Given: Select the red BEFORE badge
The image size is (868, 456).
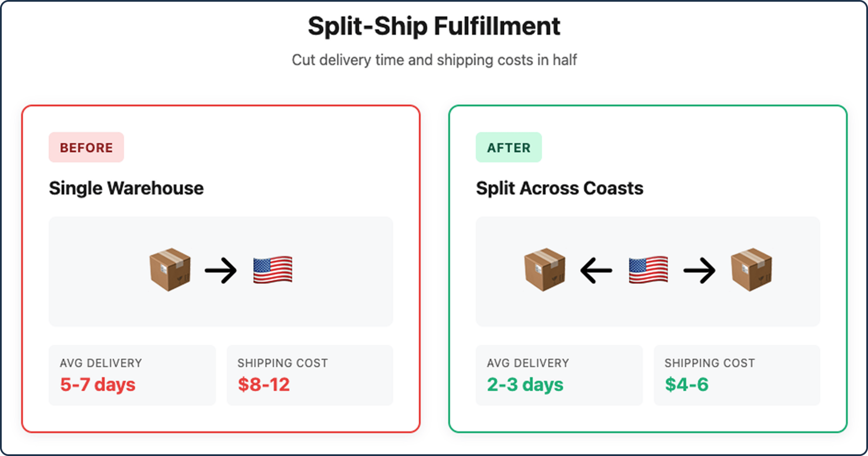Looking at the screenshot, I should (x=86, y=147).
